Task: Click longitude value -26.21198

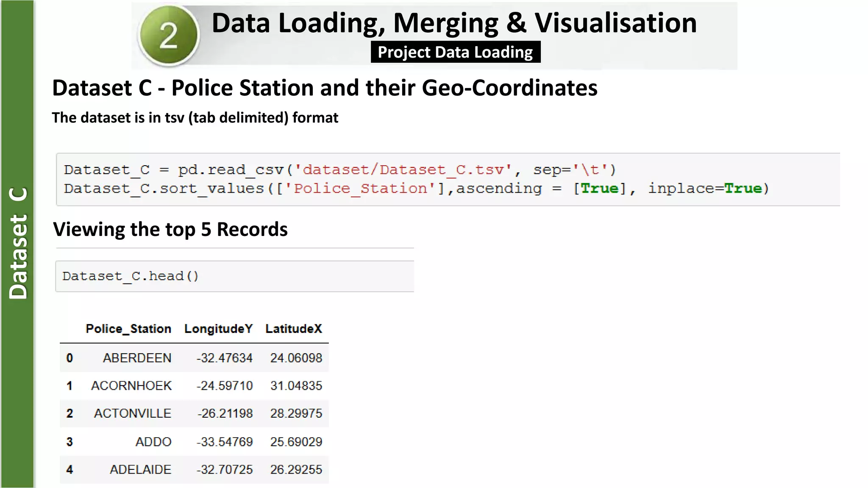Action: click(x=225, y=413)
